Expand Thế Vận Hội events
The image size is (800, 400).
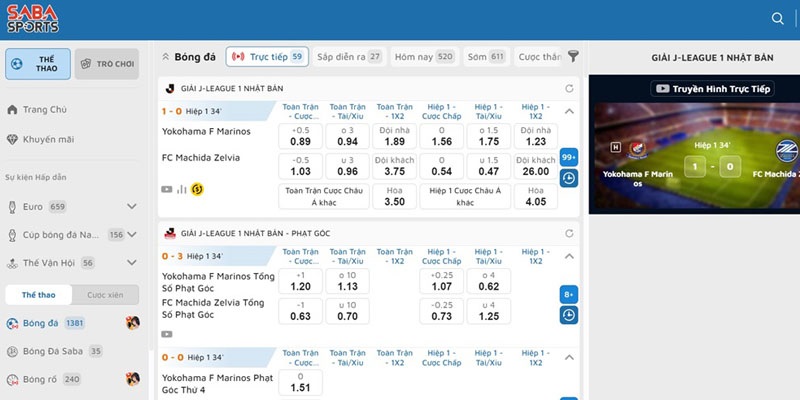(x=132, y=263)
